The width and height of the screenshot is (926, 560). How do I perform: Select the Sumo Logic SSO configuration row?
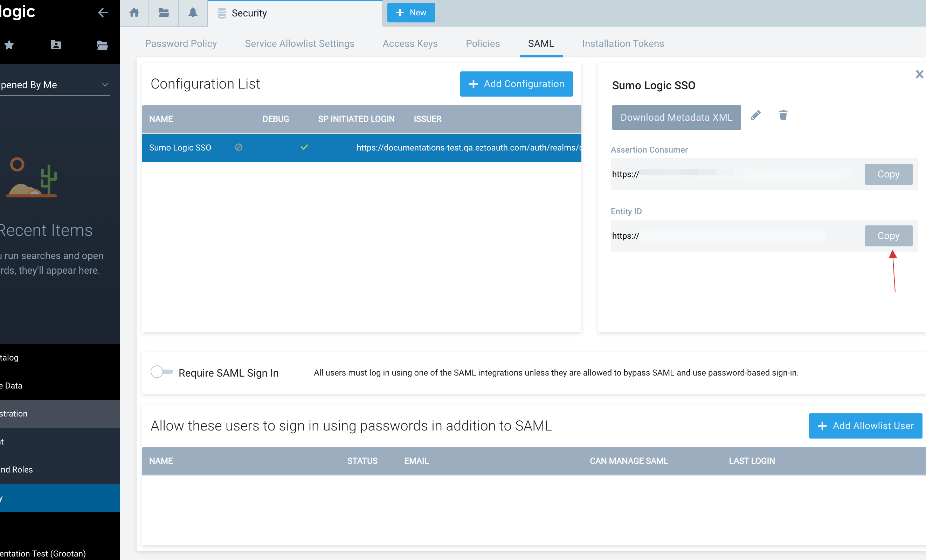click(361, 148)
